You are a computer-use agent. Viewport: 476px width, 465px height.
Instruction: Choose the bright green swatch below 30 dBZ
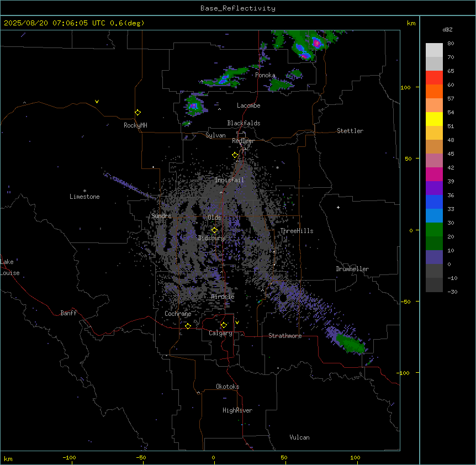[x=434, y=230]
